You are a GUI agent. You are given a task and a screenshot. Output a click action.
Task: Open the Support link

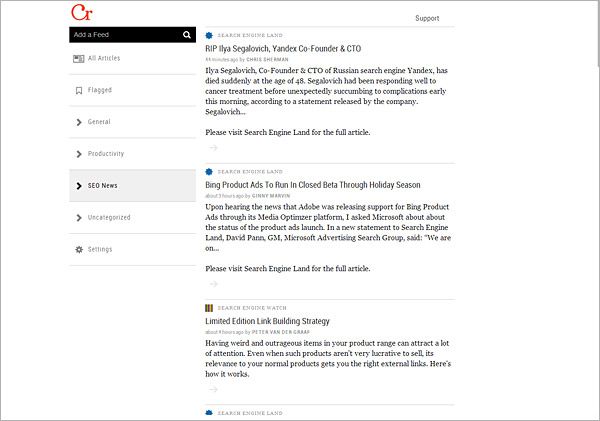click(427, 18)
